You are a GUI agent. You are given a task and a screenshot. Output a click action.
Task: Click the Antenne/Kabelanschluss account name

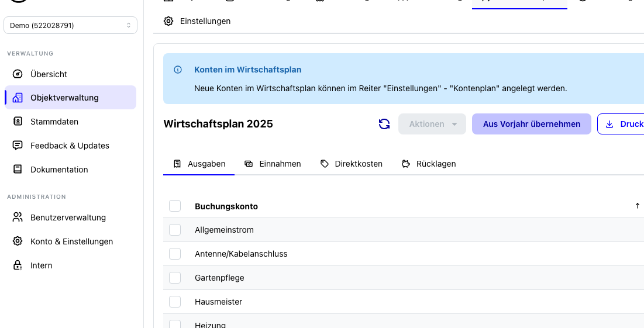click(241, 254)
